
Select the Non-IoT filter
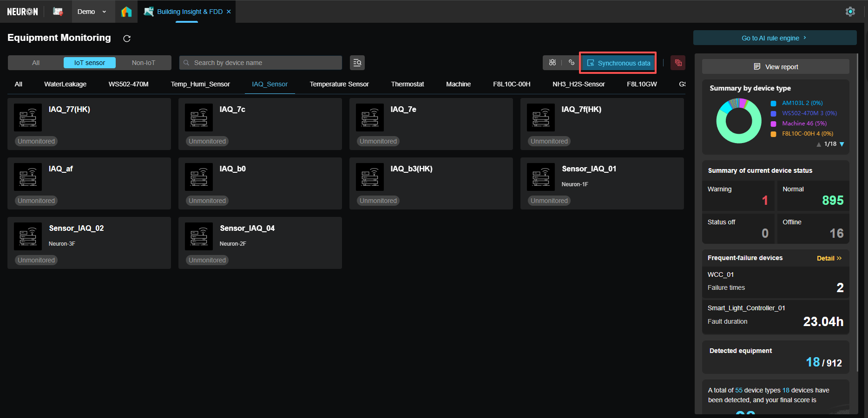coord(143,63)
